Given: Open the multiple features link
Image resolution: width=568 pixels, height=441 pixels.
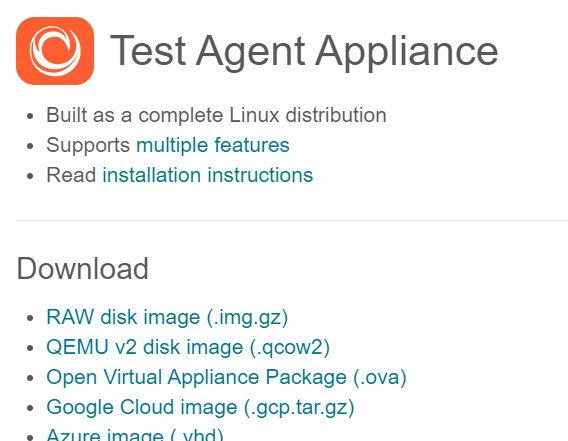Looking at the screenshot, I should pos(213,145).
